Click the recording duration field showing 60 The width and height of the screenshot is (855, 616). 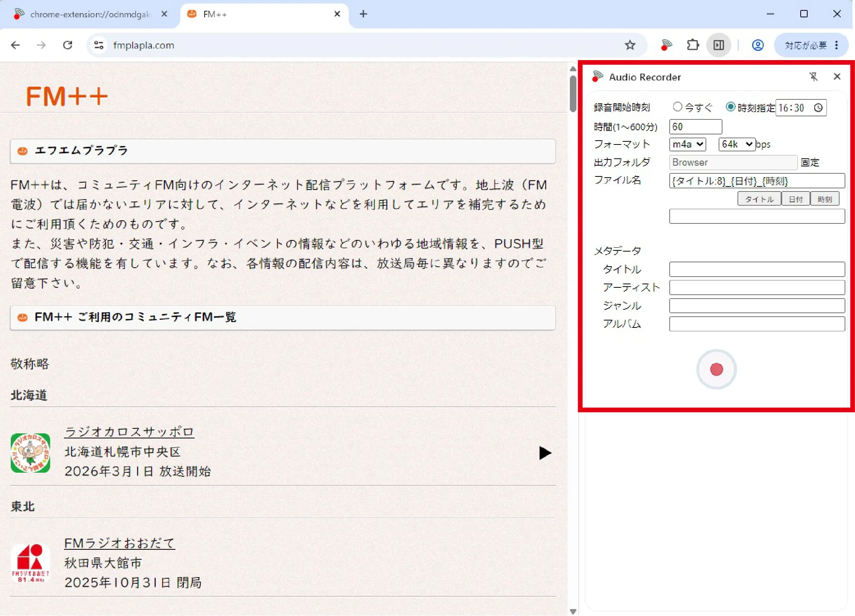click(695, 127)
